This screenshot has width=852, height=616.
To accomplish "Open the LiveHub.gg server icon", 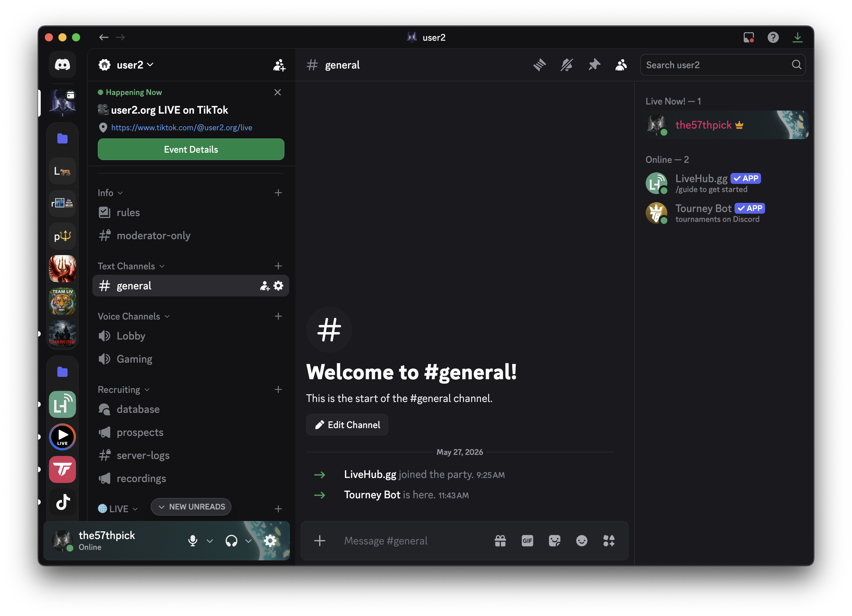I will click(x=62, y=404).
